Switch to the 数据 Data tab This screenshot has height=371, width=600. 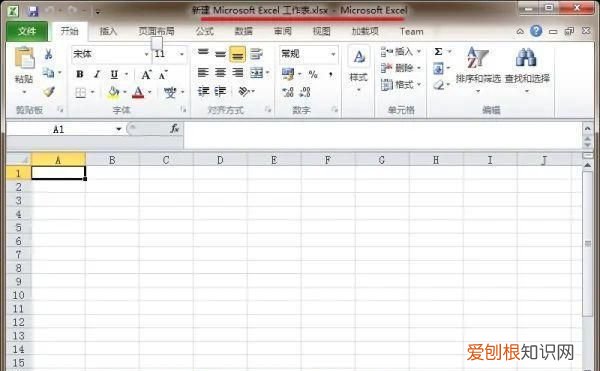click(x=244, y=31)
